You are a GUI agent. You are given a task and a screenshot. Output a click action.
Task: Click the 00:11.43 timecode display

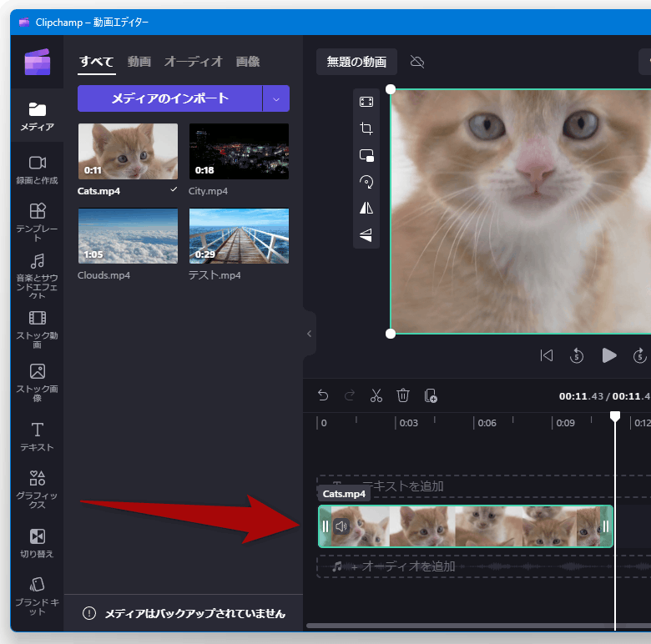tap(581, 396)
